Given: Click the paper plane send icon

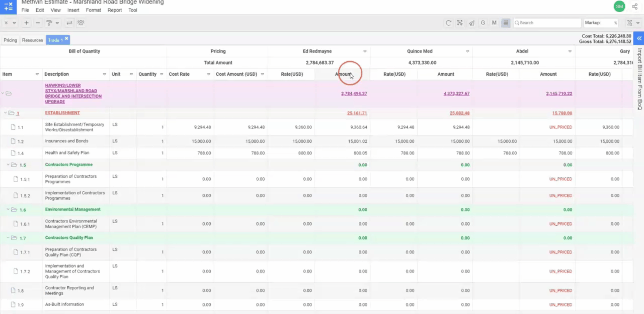Looking at the screenshot, I should click(471, 23).
